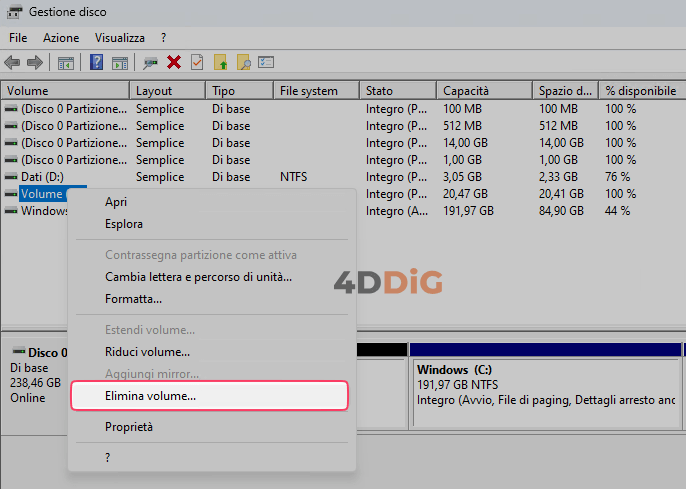Open the ? help menu in the menu bar
Image resolution: width=686 pixels, height=489 pixels.
[x=163, y=38]
